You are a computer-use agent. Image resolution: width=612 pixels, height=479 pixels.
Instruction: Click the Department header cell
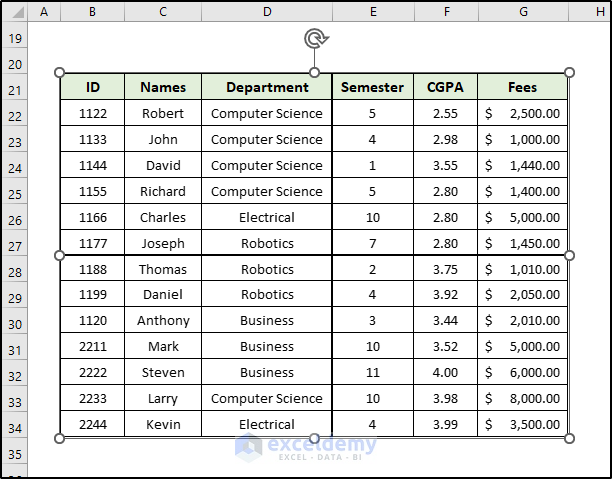tap(267, 87)
